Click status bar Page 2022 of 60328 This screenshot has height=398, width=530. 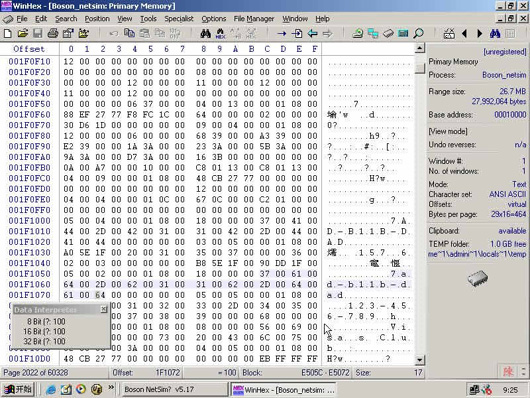(x=35, y=373)
